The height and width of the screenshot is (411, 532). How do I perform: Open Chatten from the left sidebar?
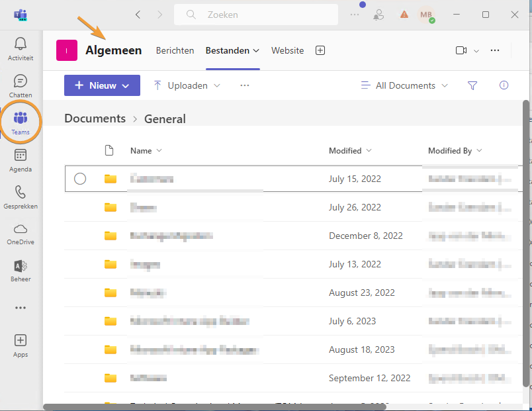[x=21, y=85]
